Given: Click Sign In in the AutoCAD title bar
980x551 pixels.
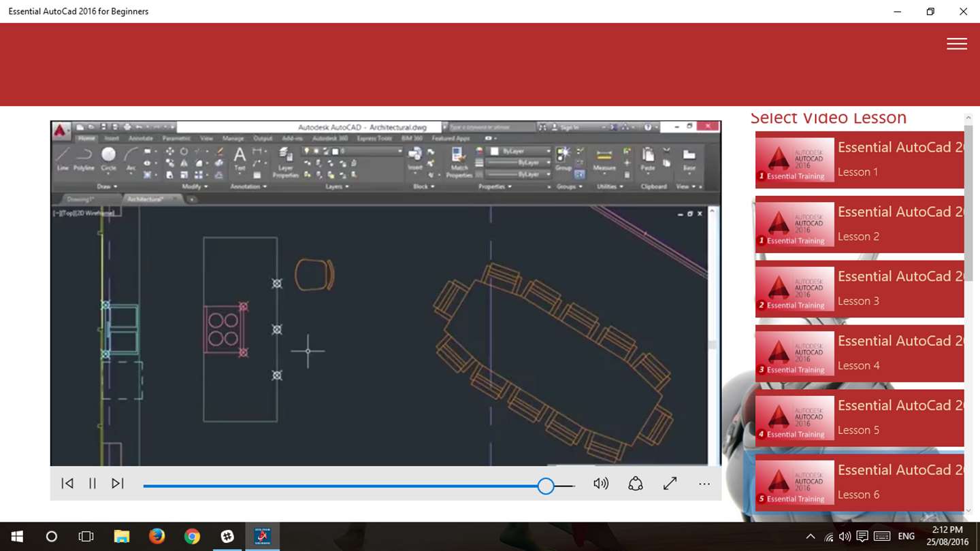Looking at the screenshot, I should pos(566,127).
